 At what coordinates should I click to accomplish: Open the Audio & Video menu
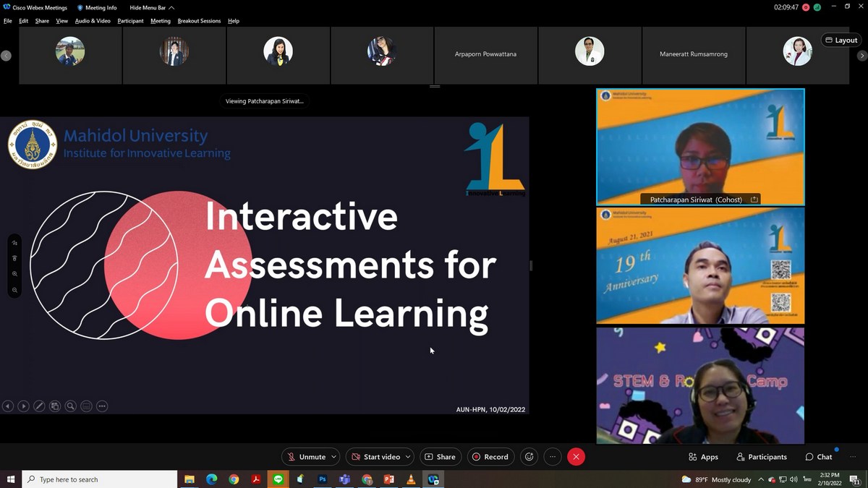[93, 21]
